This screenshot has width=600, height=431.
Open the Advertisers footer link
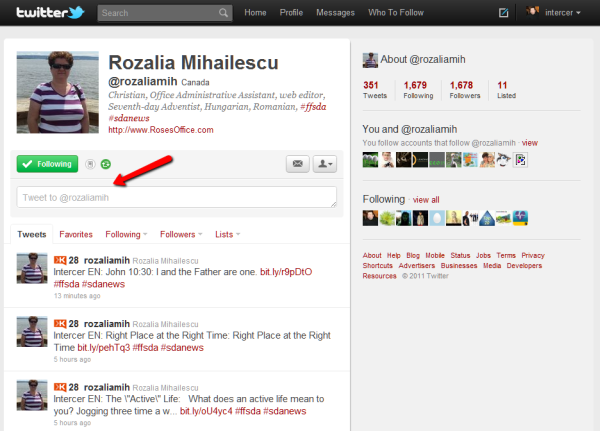pos(417,266)
